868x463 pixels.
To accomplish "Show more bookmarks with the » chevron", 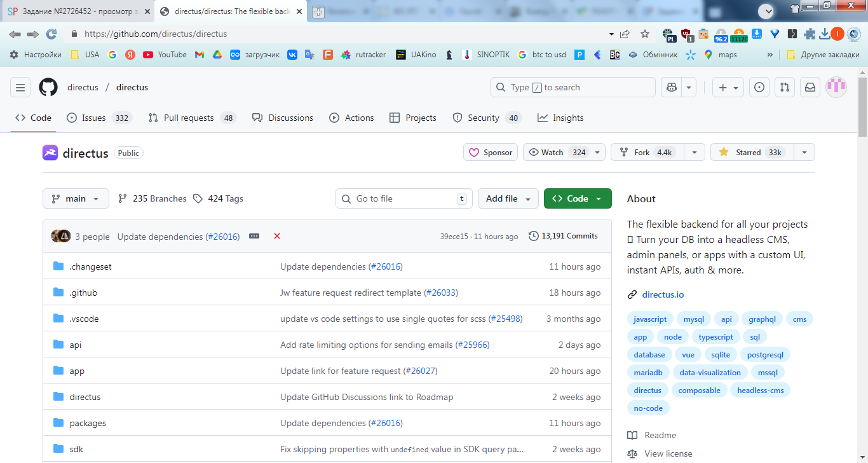I will click(770, 55).
